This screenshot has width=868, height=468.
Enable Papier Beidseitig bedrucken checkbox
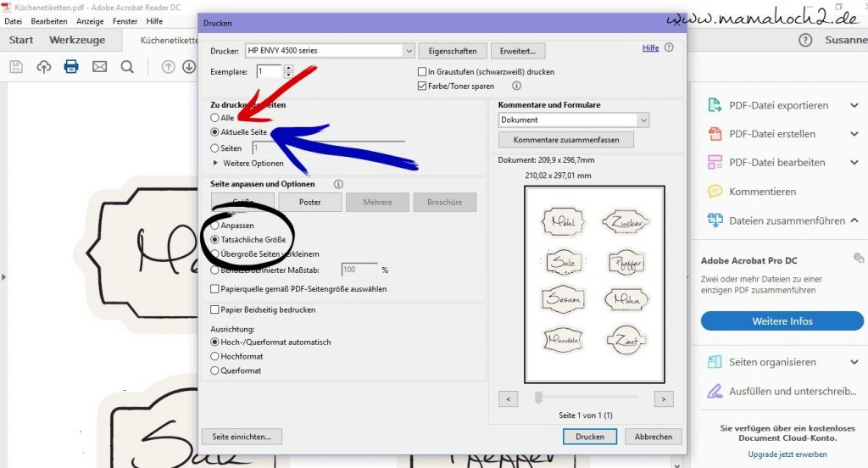click(214, 309)
